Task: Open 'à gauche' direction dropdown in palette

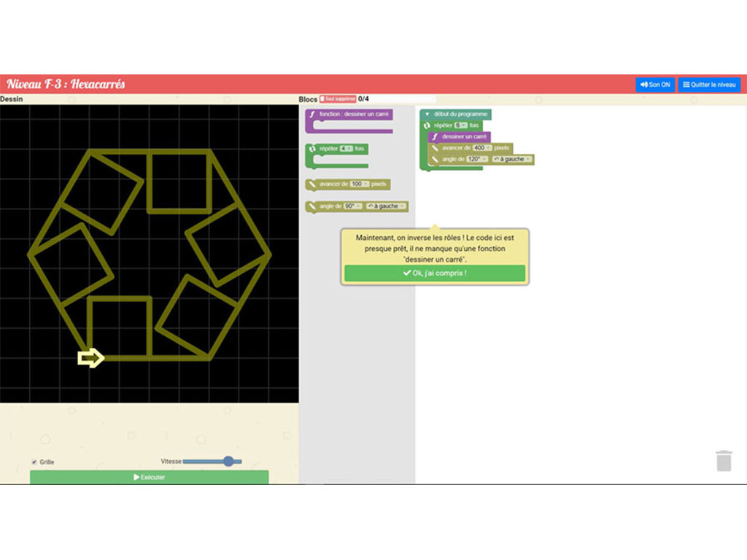Action: point(387,206)
